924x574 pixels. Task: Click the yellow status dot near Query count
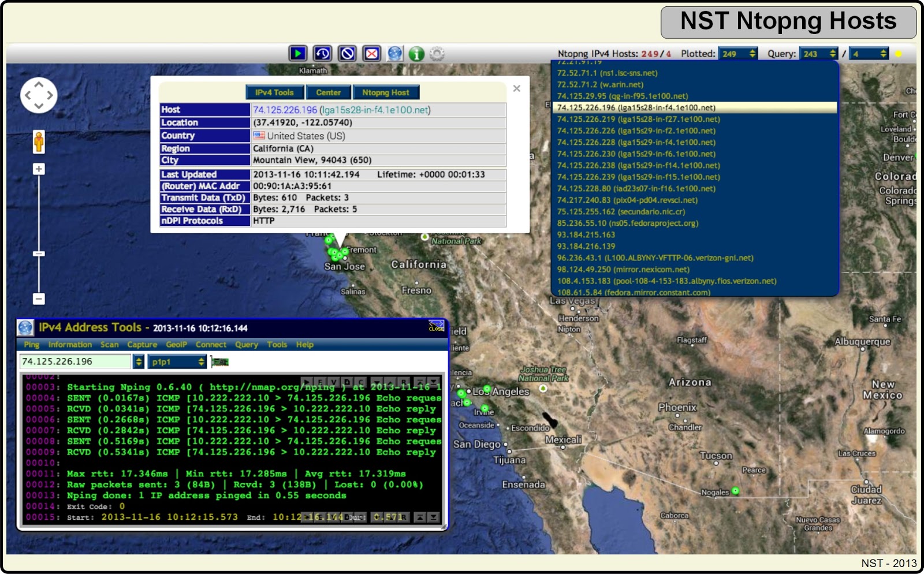click(897, 54)
